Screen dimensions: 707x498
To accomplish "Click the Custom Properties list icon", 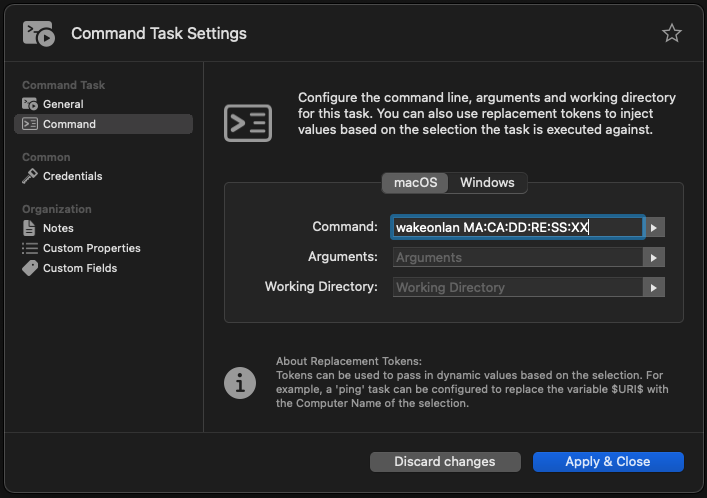I will 30,248.
